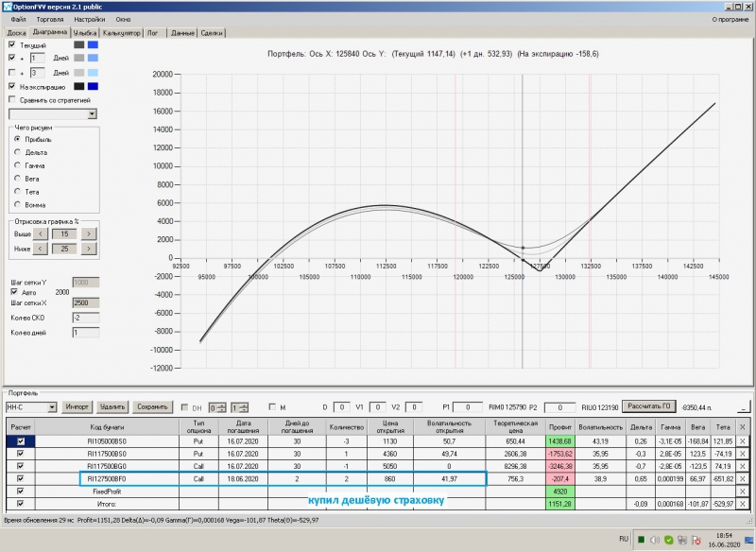
Task: Switch to the Улыбка tab
Action: click(x=87, y=33)
